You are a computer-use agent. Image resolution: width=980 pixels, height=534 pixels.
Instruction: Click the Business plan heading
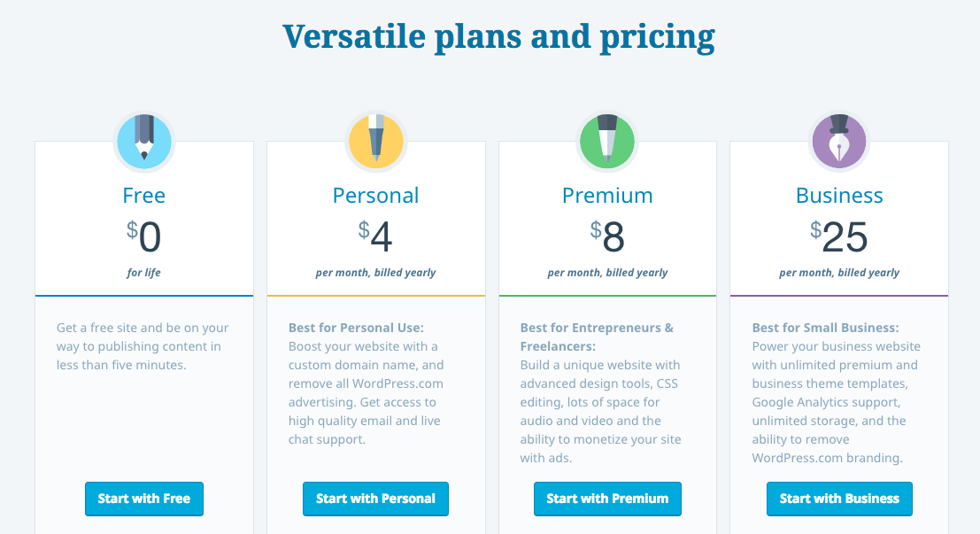pos(839,196)
